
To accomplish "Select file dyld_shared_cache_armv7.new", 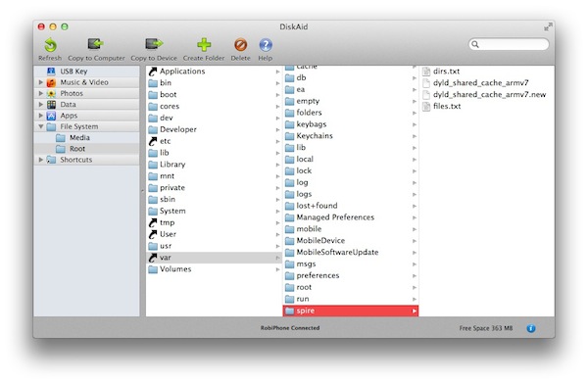I will pyautogui.click(x=489, y=94).
